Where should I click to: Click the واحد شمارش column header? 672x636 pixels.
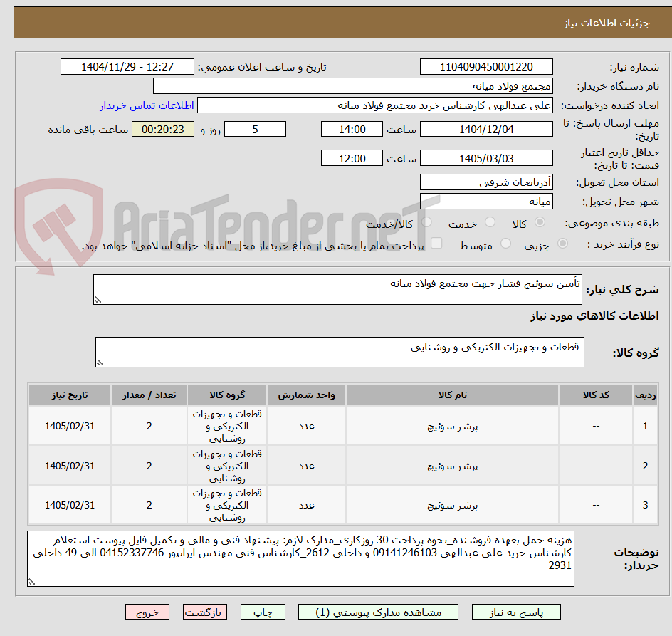point(306,395)
